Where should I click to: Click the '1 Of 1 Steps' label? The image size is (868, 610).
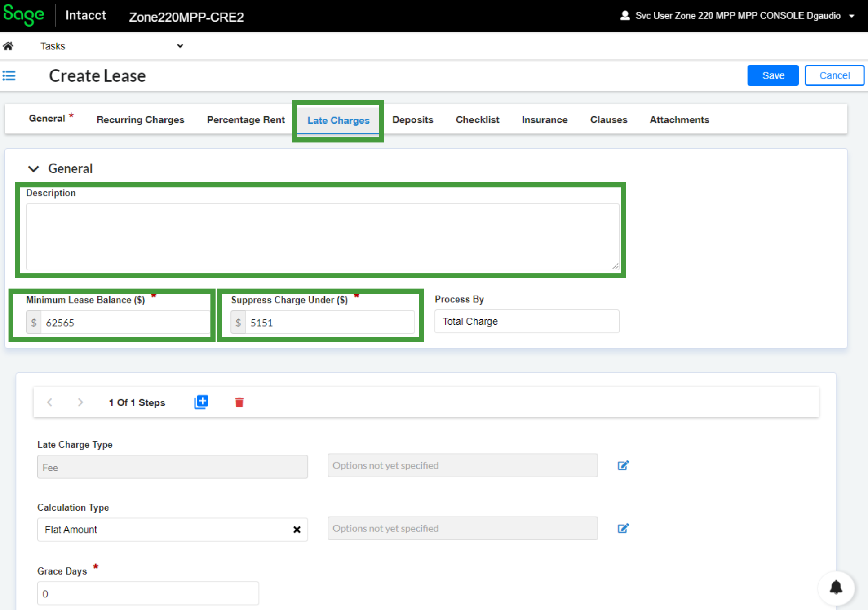pos(137,402)
